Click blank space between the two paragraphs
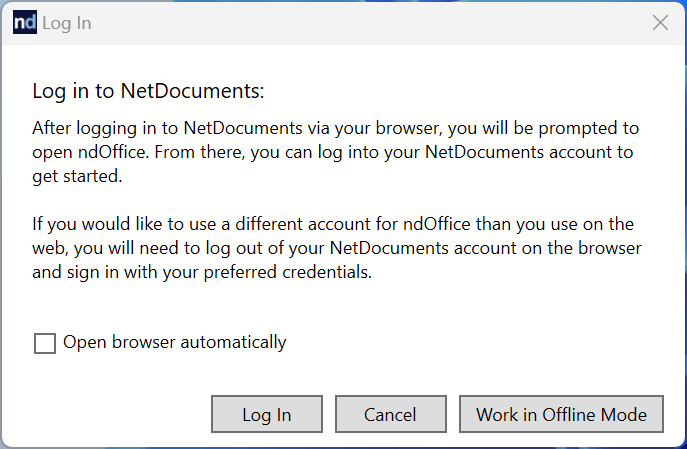This screenshot has height=449, width=687. click(333, 200)
